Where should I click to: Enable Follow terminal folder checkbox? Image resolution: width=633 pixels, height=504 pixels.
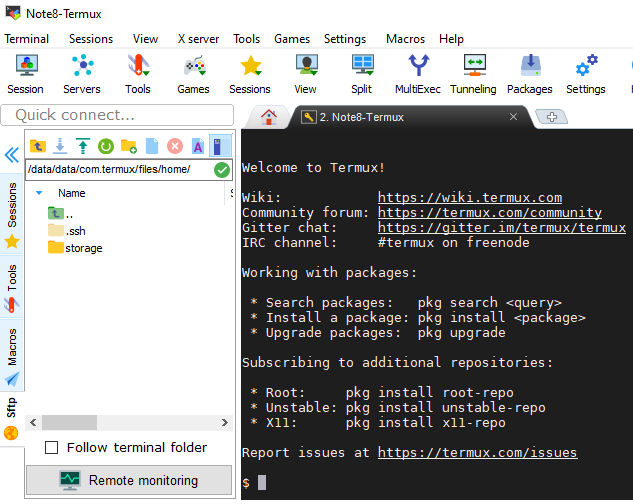(x=52, y=447)
